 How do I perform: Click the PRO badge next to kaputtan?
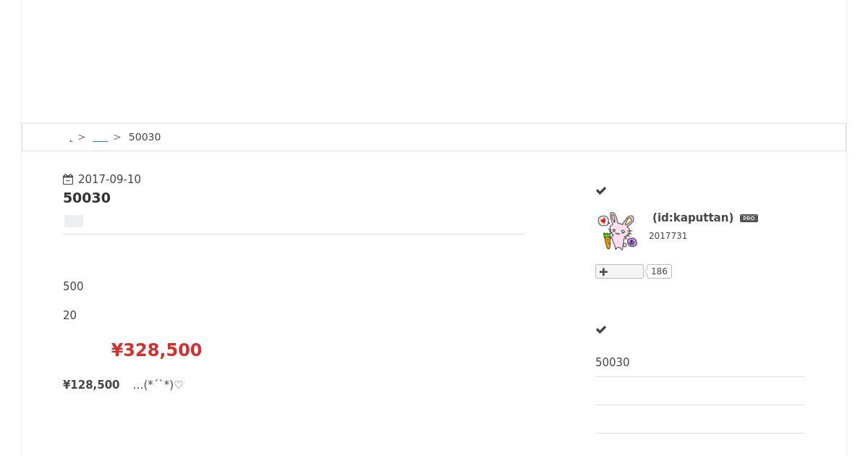(749, 218)
